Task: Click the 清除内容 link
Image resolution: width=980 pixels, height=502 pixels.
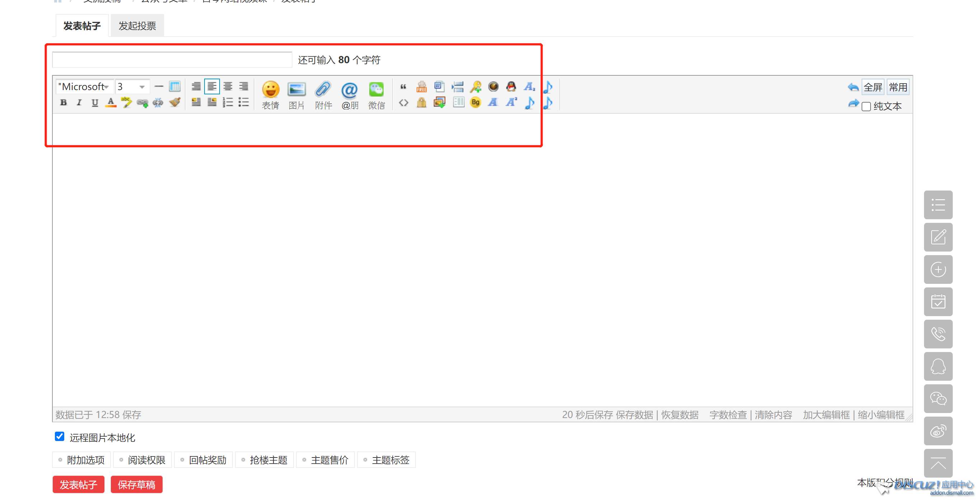Action: 773,414
